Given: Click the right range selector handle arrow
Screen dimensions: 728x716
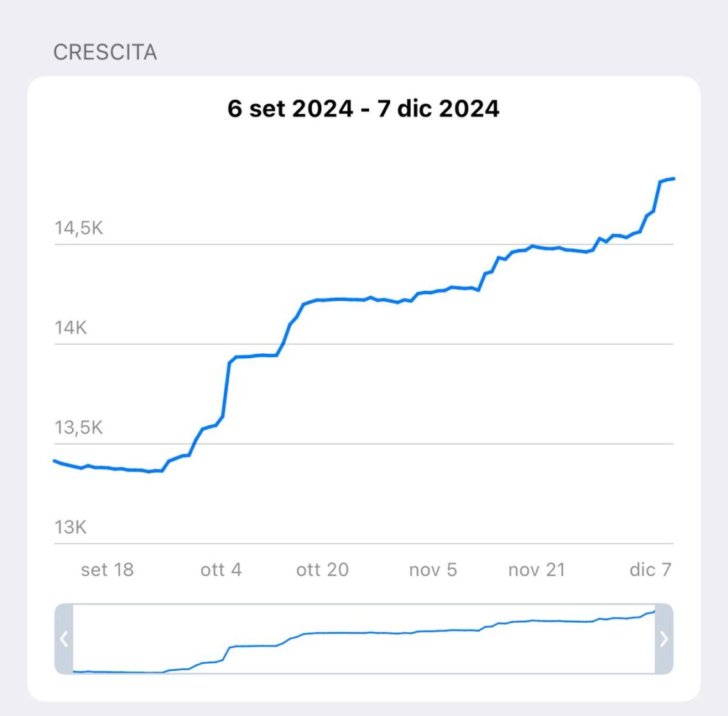Looking at the screenshot, I should click(x=664, y=639).
